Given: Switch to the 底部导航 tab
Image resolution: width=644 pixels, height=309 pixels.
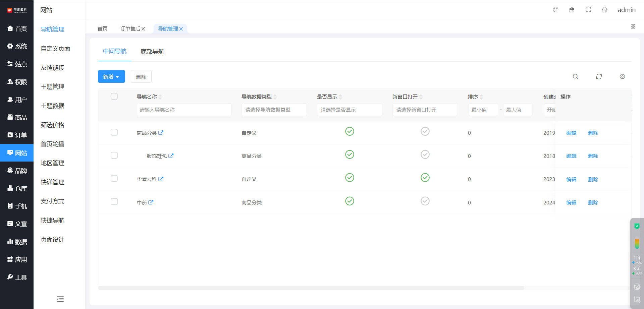Looking at the screenshot, I should pyautogui.click(x=152, y=52).
